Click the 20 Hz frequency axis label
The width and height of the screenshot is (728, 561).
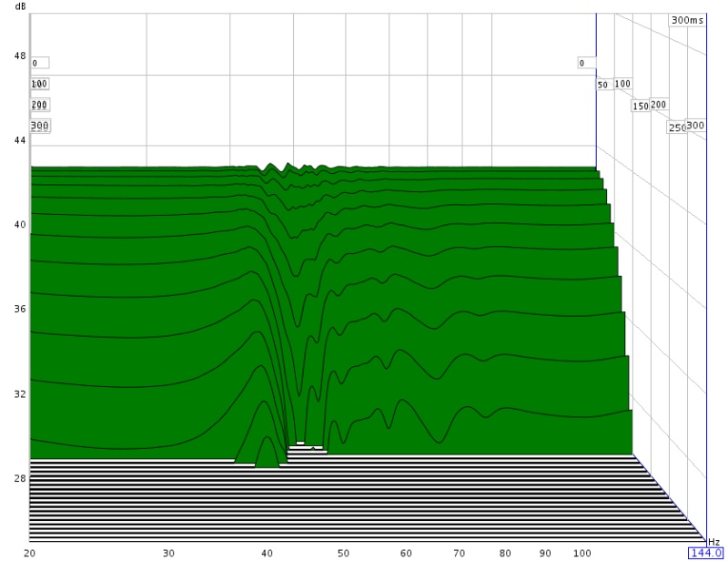(x=30, y=553)
